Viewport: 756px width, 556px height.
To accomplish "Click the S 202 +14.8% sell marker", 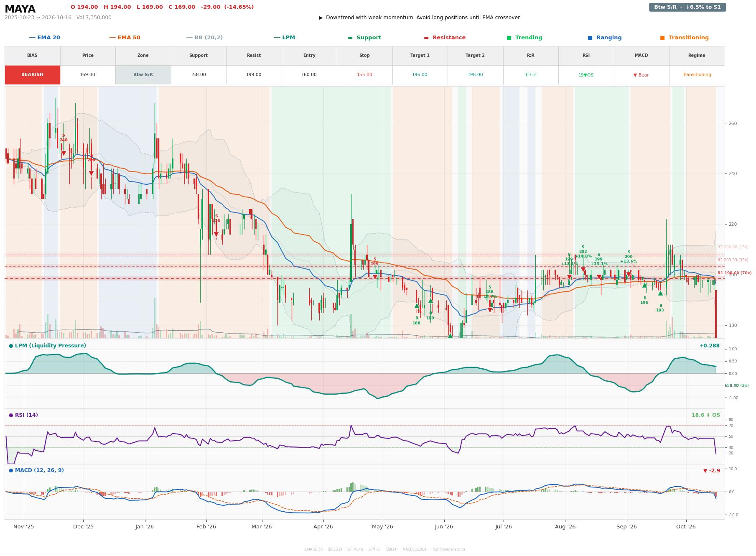I will click(x=583, y=270).
